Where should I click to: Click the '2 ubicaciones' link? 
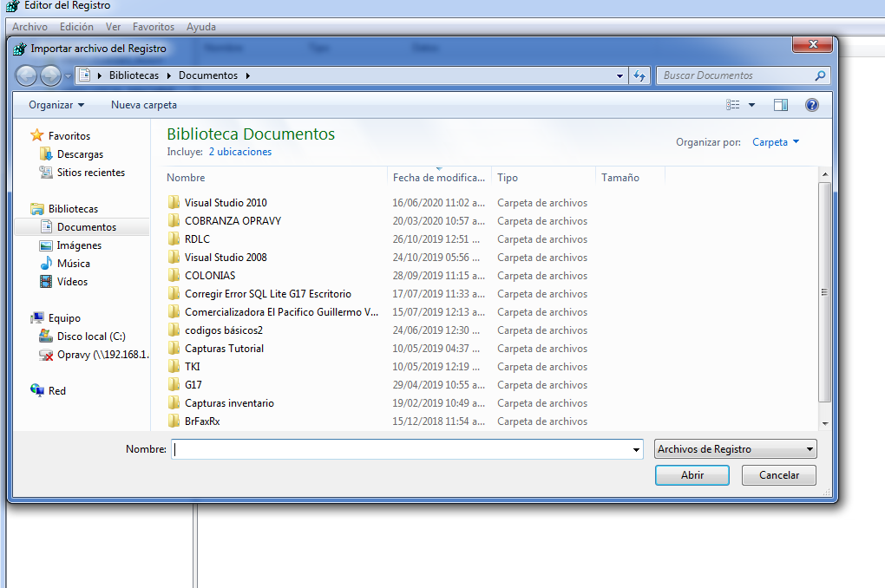[x=239, y=152]
